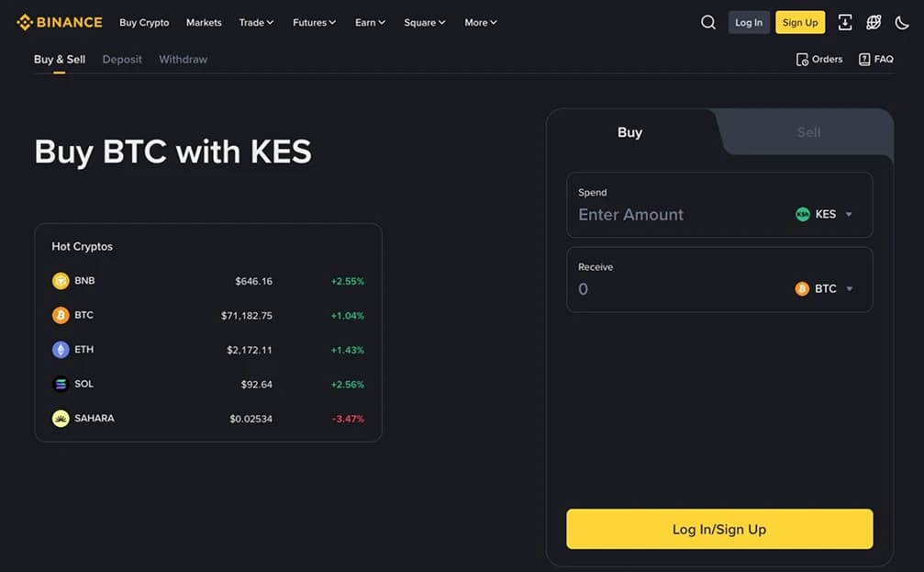
Task: Select the Buy tab
Action: (x=629, y=132)
